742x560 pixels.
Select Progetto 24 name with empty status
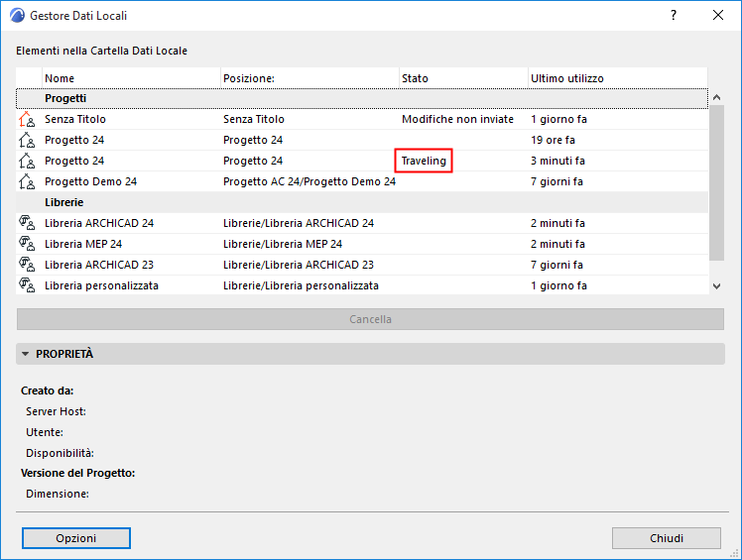pos(74,140)
